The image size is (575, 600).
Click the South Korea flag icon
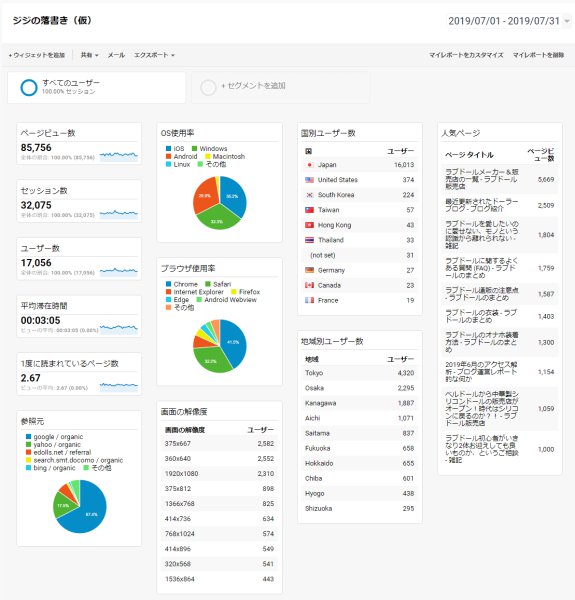click(x=309, y=195)
